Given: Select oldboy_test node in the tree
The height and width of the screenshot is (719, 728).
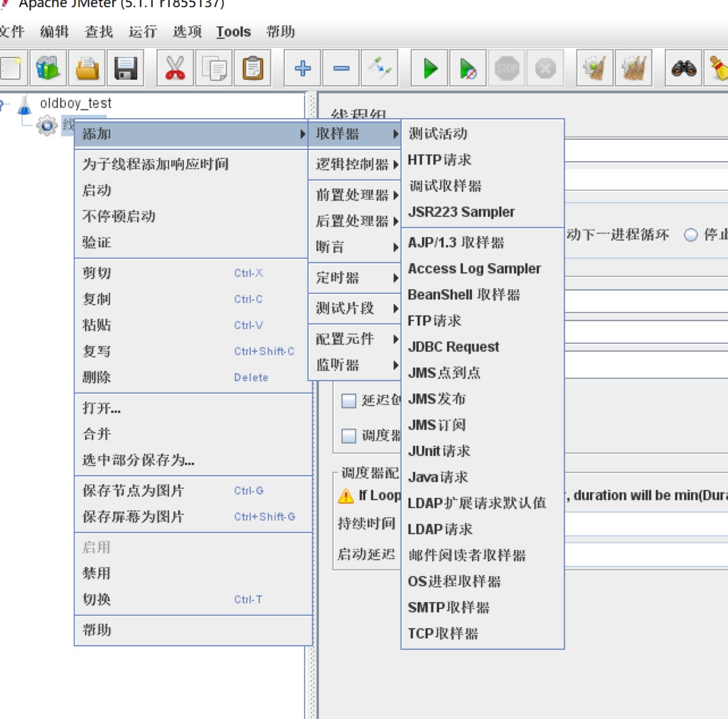Looking at the screenshot, I should pyautogui.click(x=75, y=103).
